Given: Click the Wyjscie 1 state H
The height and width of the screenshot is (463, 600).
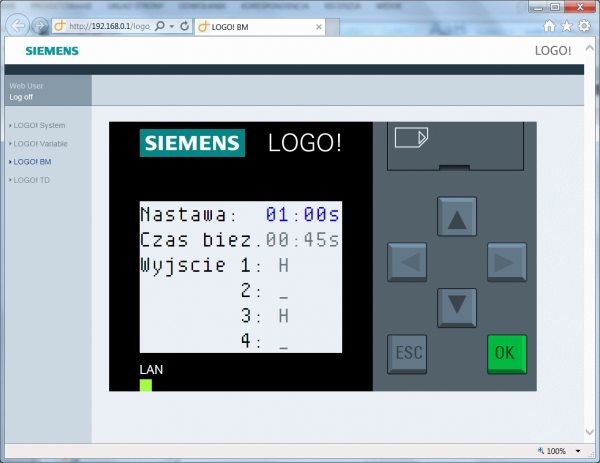Looking at the screenshot, I should pyautogui.click(x=284, y=265).
